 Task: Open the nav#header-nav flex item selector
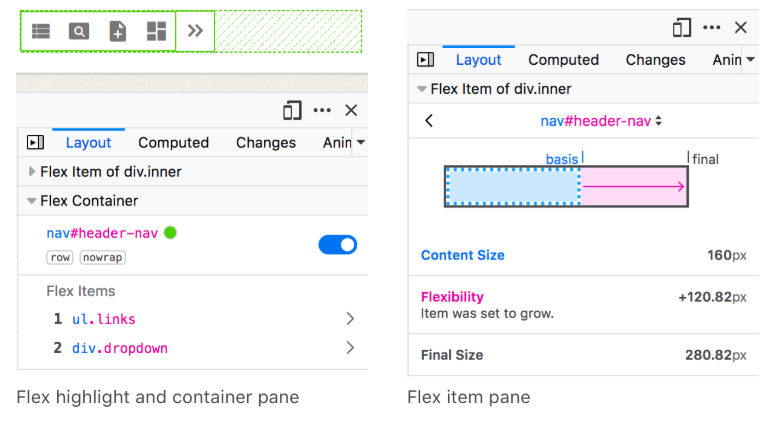(x=601, y=121)
